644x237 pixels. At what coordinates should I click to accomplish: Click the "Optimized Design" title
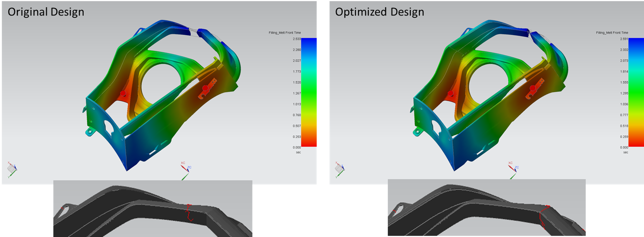380,12
